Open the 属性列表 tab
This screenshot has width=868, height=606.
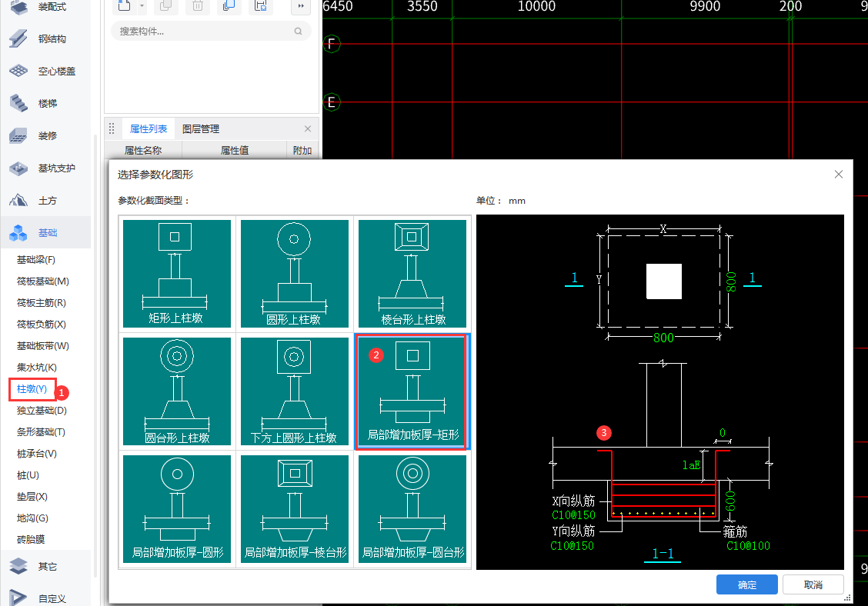[x=149, y=129]
